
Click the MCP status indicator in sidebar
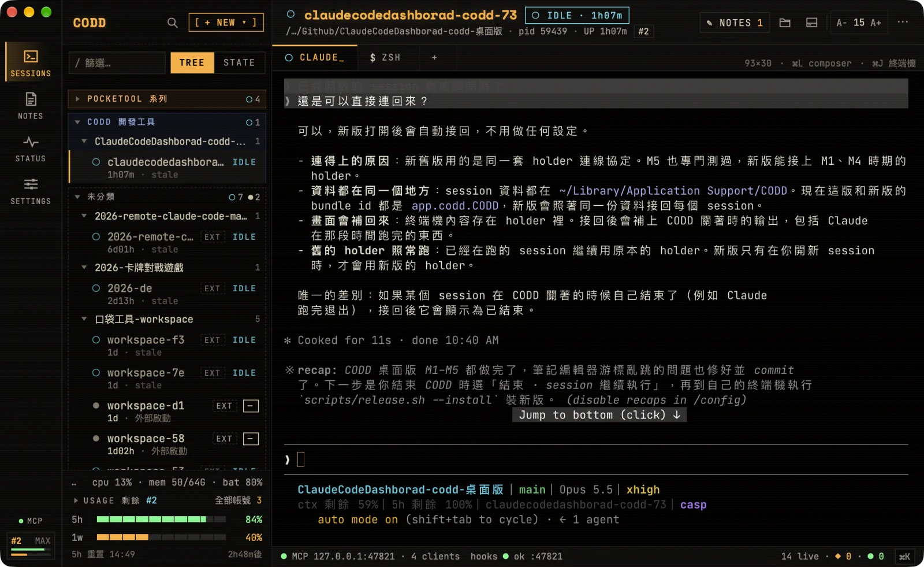coord(31,521)
